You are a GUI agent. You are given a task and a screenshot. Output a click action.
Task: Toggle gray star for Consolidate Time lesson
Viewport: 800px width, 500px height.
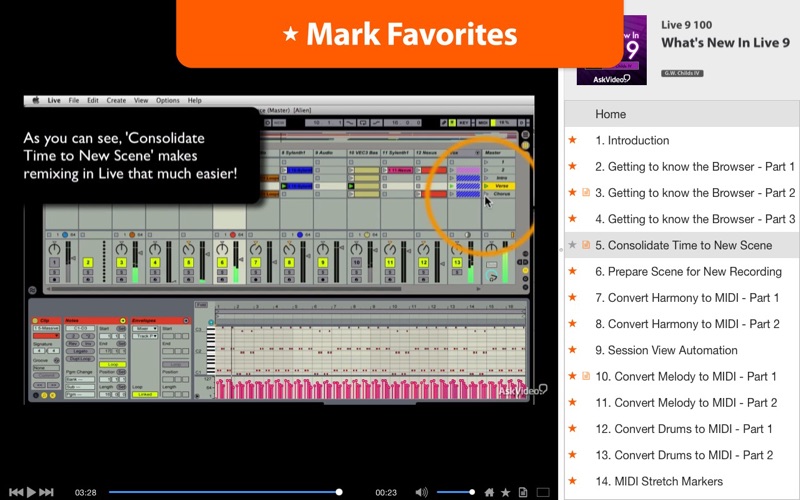click(573, 245)
